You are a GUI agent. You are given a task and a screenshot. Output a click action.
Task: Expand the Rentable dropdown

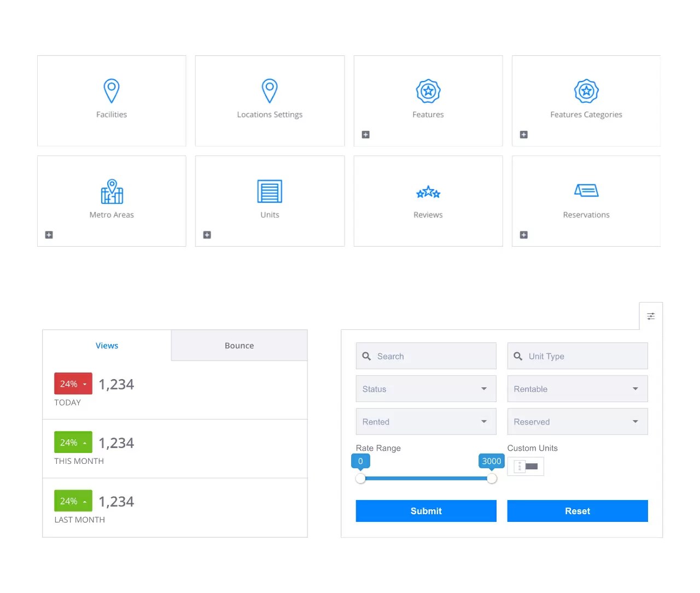(x=577, y=388)
